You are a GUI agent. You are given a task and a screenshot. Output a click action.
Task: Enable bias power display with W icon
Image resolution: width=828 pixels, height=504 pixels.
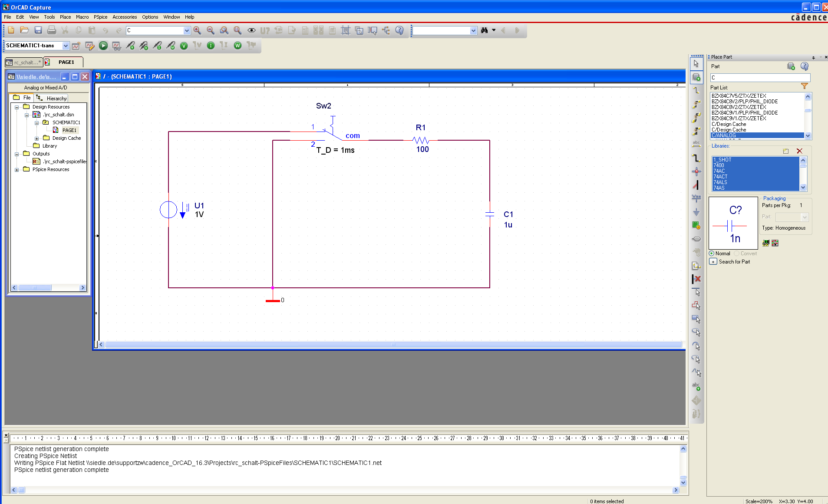coord(238,46)
